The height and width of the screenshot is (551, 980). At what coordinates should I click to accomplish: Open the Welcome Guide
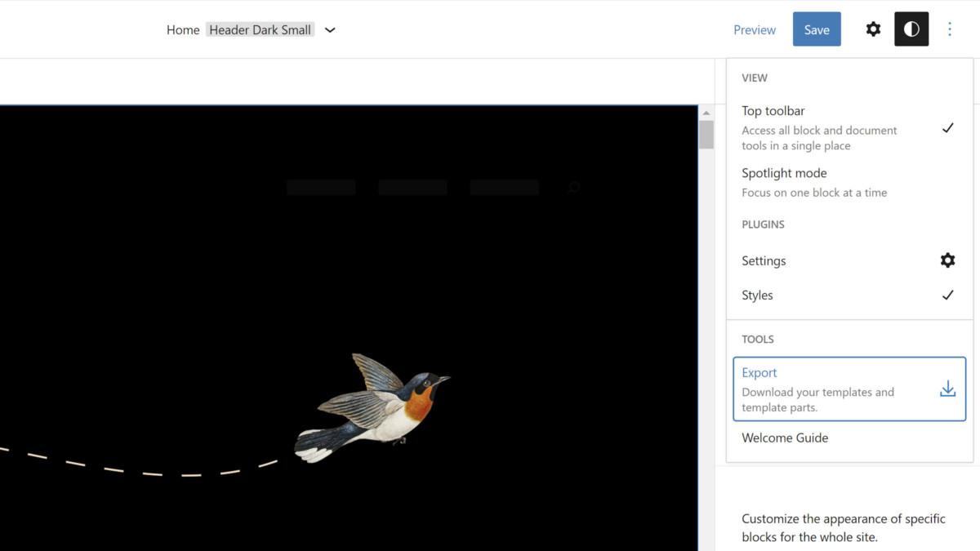(785, 438)
